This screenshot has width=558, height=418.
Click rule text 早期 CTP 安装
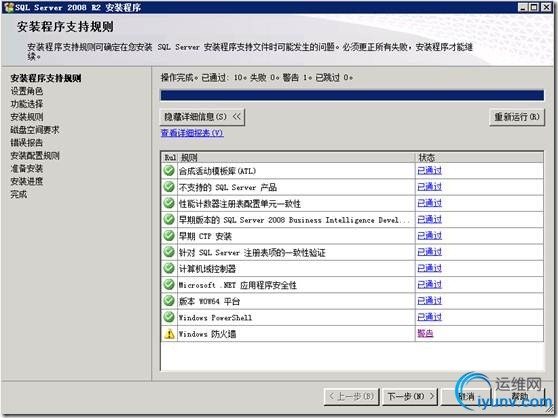coord(205,236)
